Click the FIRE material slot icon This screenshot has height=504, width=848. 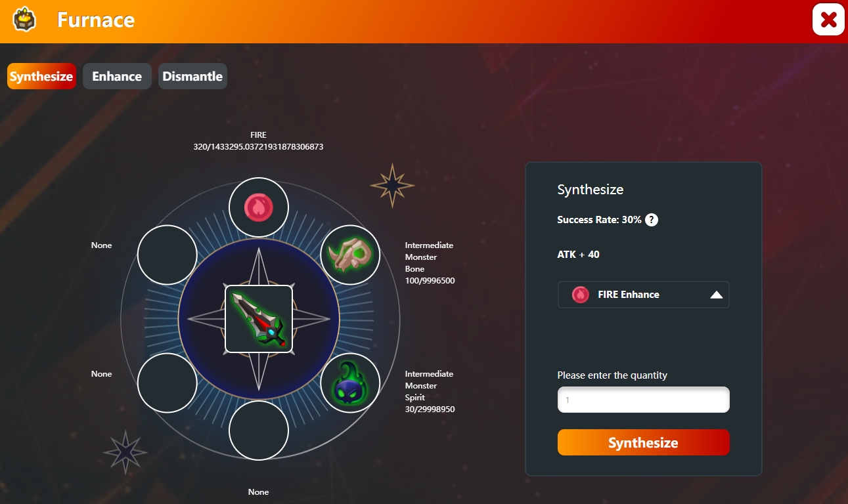tap(258, 207)
